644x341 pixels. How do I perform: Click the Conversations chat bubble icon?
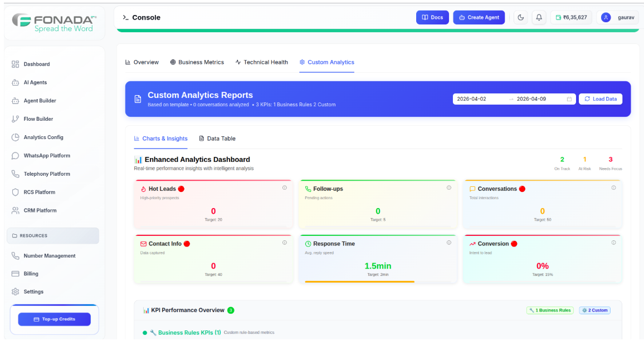472,189
